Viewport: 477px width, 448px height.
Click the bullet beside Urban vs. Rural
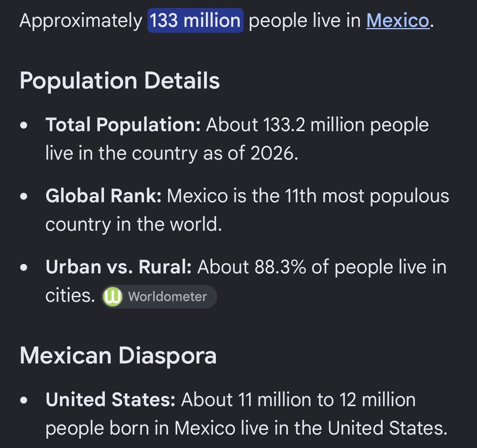24,268
